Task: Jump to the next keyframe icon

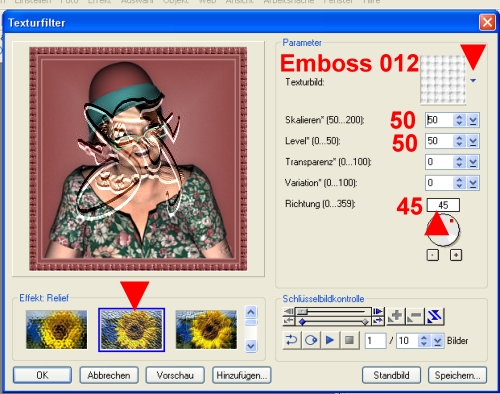Action: click(x=378, y=321)
